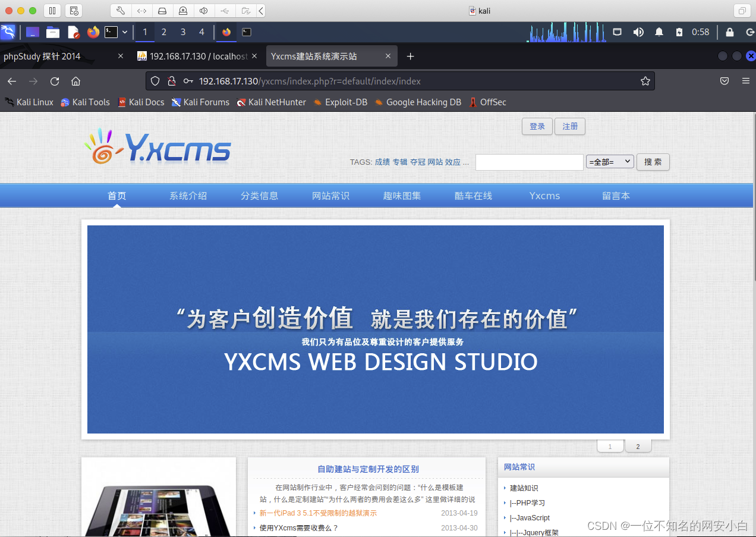Close the Yxcms建站系统演示站 tab
The height and width of the screenshot is (537, 756).
pyautogui.click(x=388, y=56)
